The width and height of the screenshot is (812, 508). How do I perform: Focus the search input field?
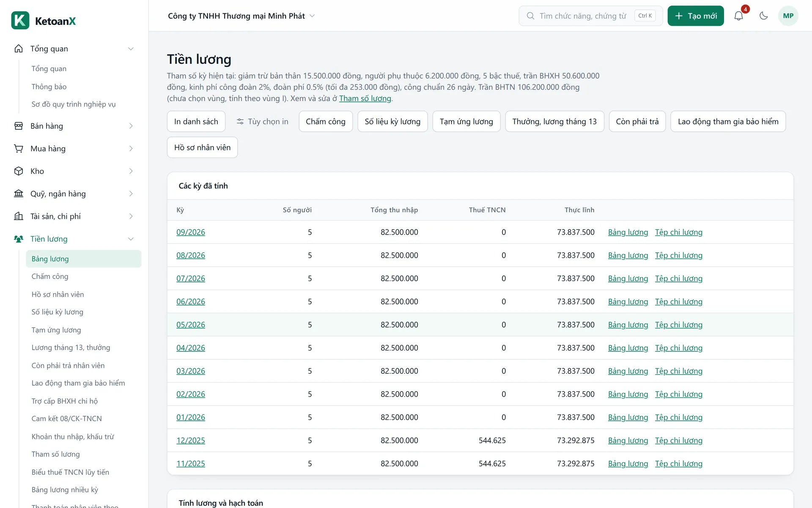pos(590,16)
